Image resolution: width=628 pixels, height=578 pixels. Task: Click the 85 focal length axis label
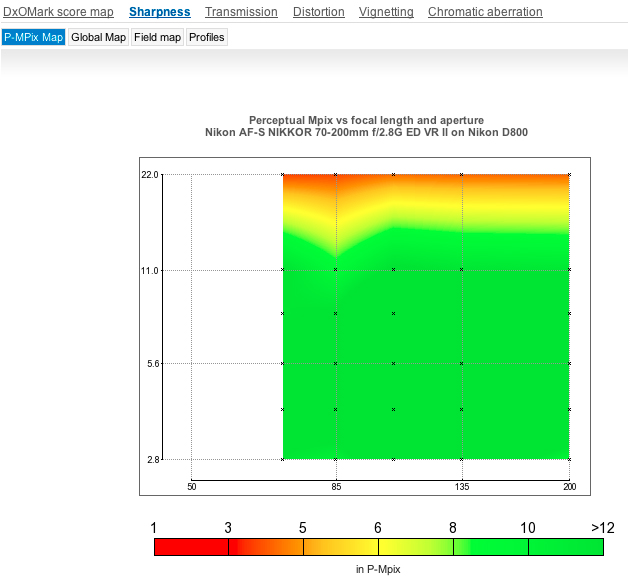336,487
